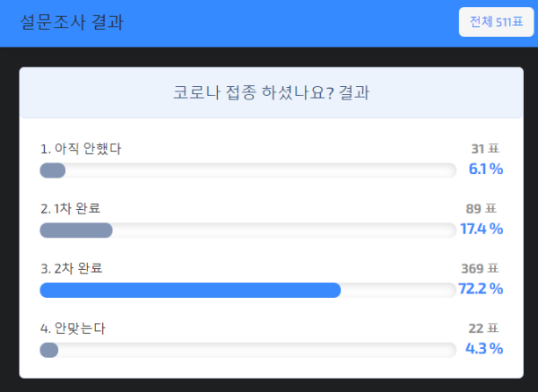Click the filled part of 안맞는다 bar
This screenshot has height=392, width=538.
[x=49, y=350]
